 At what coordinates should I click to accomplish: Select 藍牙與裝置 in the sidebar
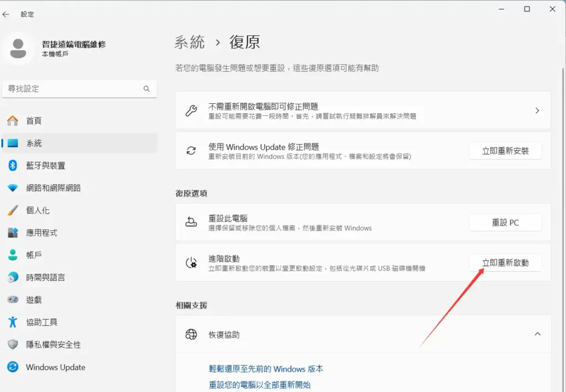[80, 166]
